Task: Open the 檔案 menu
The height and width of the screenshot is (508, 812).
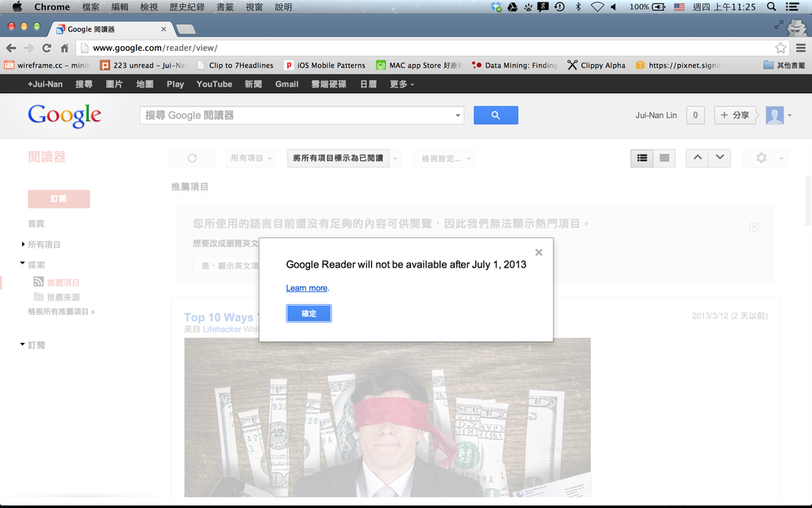Action: (90, 6)
